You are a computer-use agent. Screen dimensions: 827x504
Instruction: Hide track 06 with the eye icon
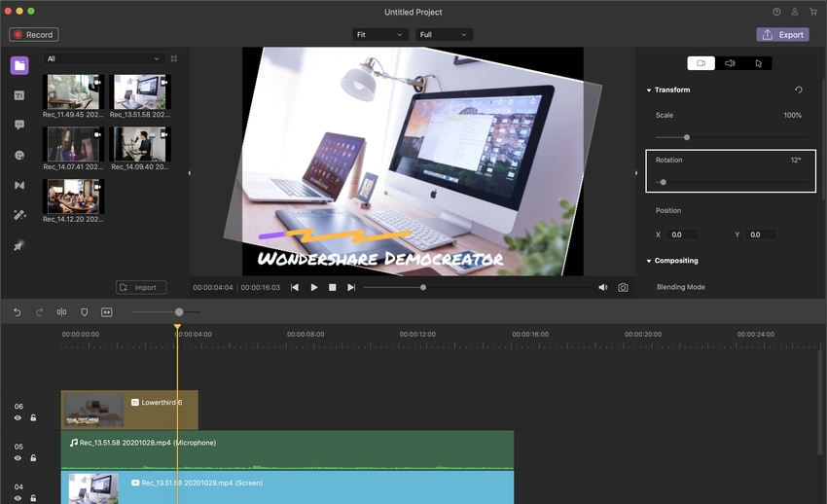[18, 417]
